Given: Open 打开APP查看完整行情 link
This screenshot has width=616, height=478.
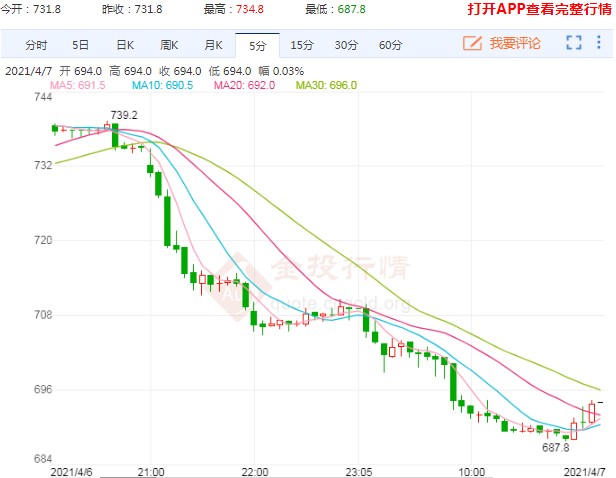Looking at the screenshot, I should click(540, 9).
